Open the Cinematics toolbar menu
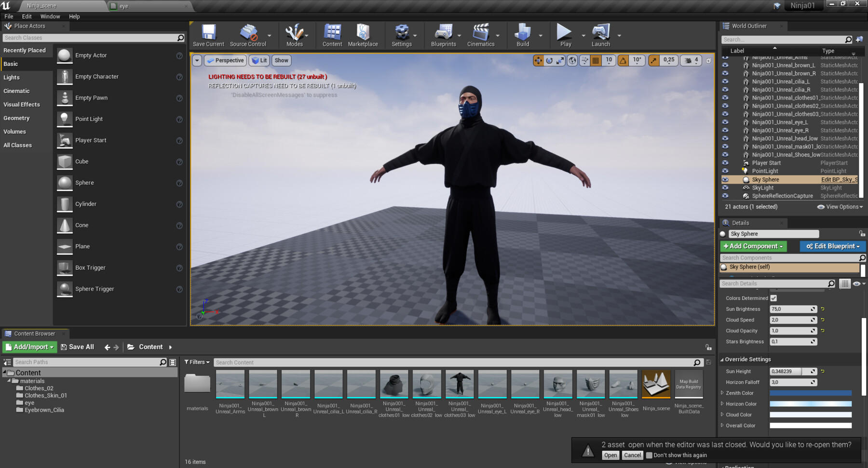The height and width of the screenshot is (468, 868). tap(480, 35)
